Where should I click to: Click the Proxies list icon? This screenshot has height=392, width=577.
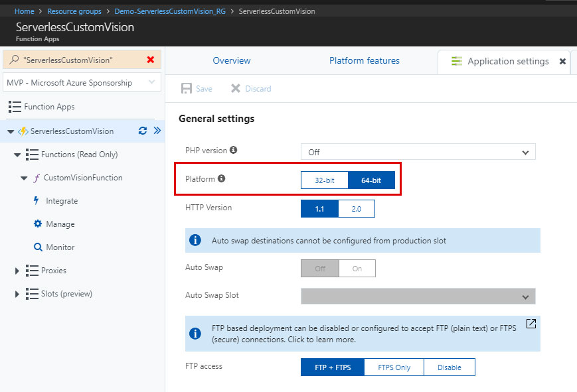coord(32,271)
